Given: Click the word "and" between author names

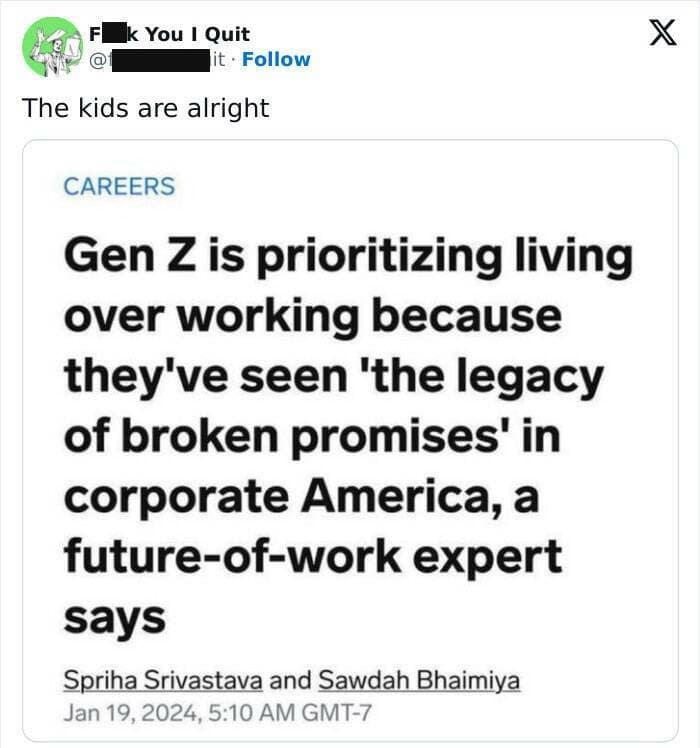Looking at the screenshot, I should 291,681.
